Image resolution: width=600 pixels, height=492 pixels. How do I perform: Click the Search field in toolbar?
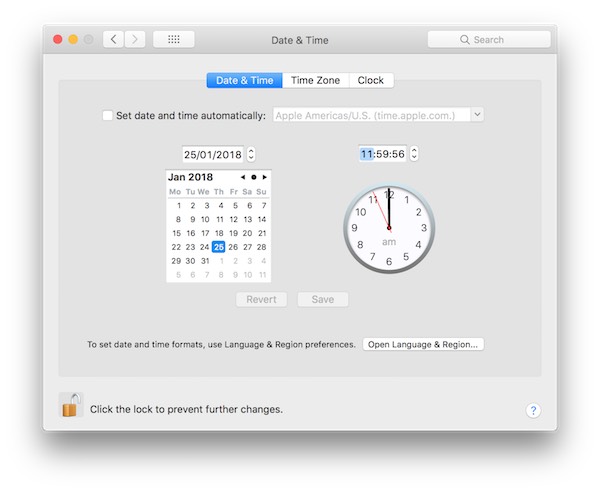click(x=489, y=39)
